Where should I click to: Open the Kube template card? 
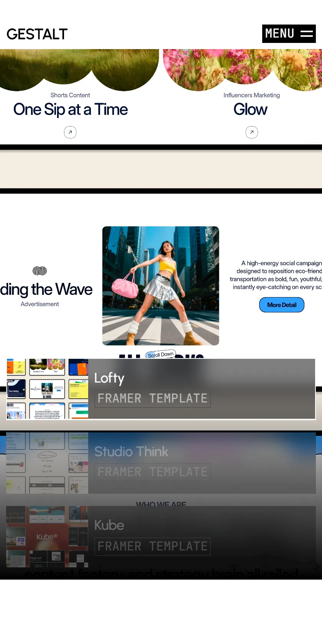coord(161,537)
